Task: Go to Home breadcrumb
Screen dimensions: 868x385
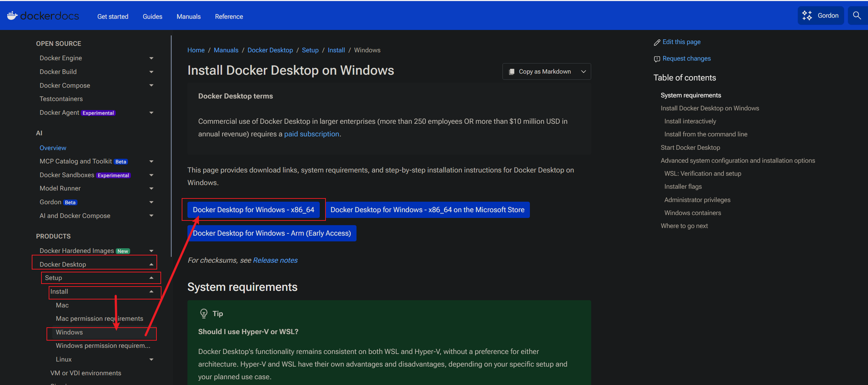Action: click(196, 50)
